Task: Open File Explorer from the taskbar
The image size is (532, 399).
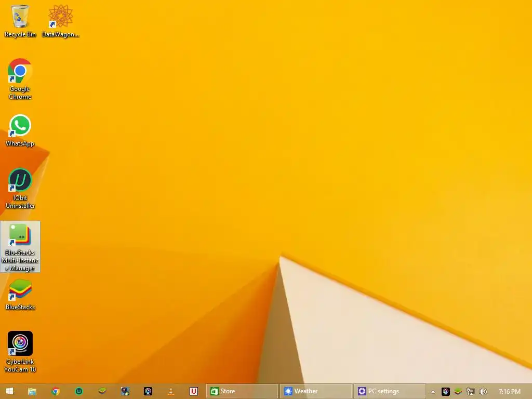Action: pos(32,391)
